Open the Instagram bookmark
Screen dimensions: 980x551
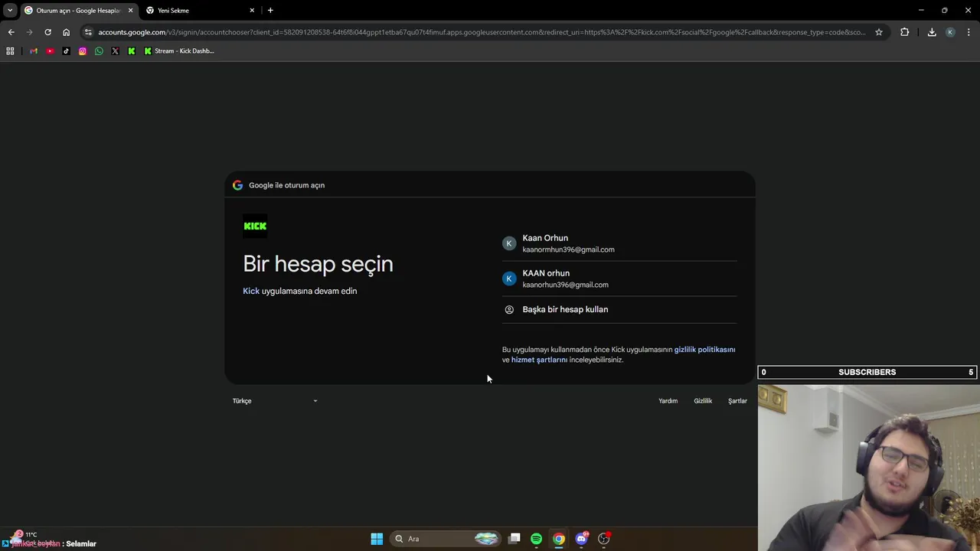pos(83,51)
